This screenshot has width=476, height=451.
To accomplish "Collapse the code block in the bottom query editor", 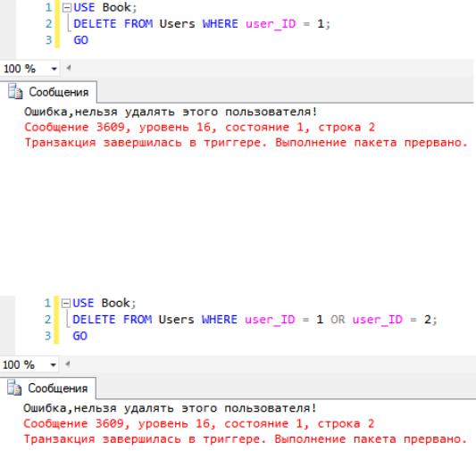I will tap(65, 303).
